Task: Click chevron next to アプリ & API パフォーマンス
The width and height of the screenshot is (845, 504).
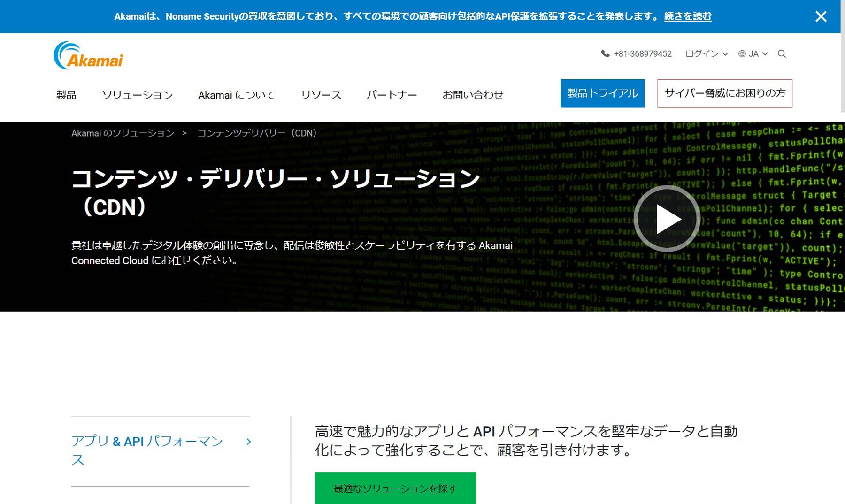Action: (249, 442)
